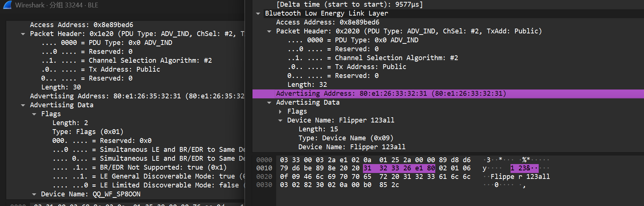Click hex dump offset 0010

(x=264, y=168)
